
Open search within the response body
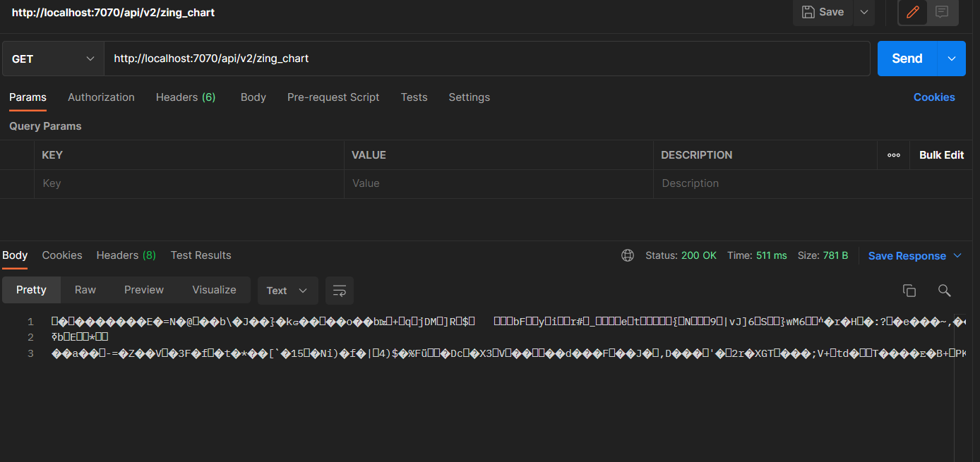click(x=945, y=290)
